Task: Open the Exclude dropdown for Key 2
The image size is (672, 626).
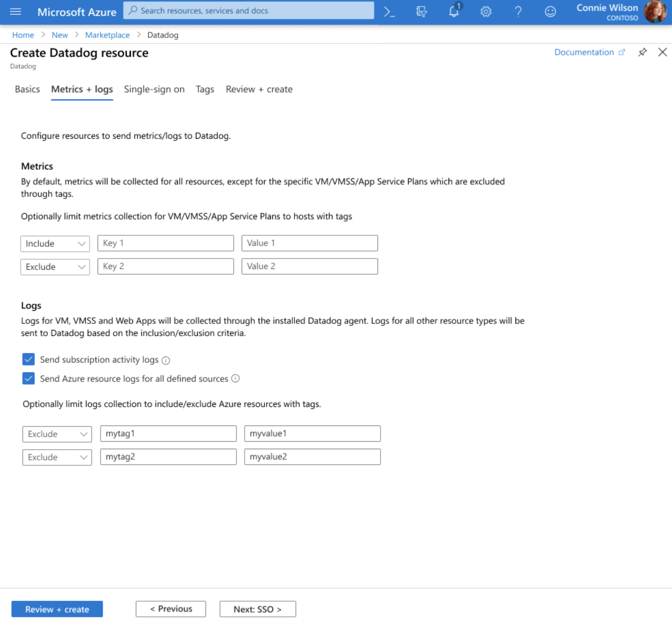Action: pyautogui.click(x=55, y=267)
